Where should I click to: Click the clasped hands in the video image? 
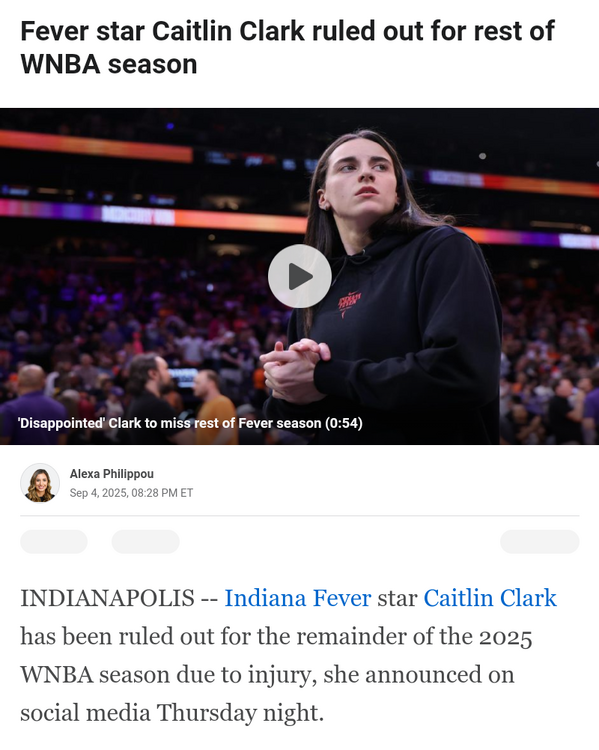click(x=293, y=369)
